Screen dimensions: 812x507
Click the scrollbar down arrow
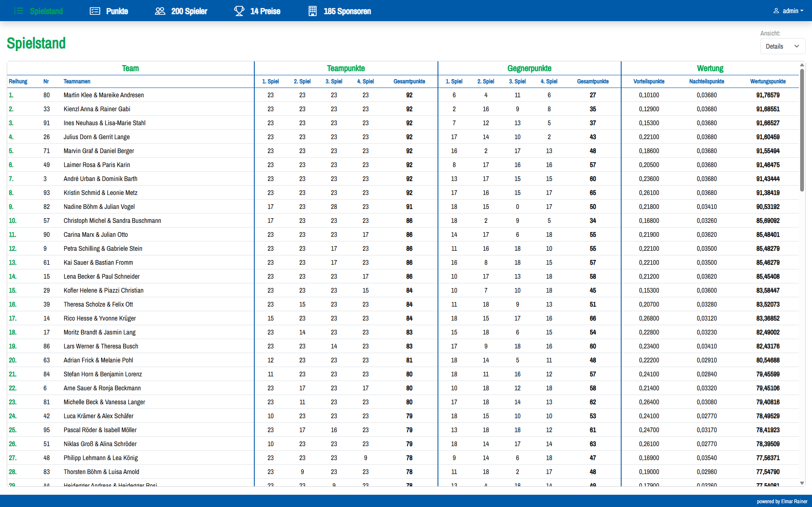click(x=802, y=483)
